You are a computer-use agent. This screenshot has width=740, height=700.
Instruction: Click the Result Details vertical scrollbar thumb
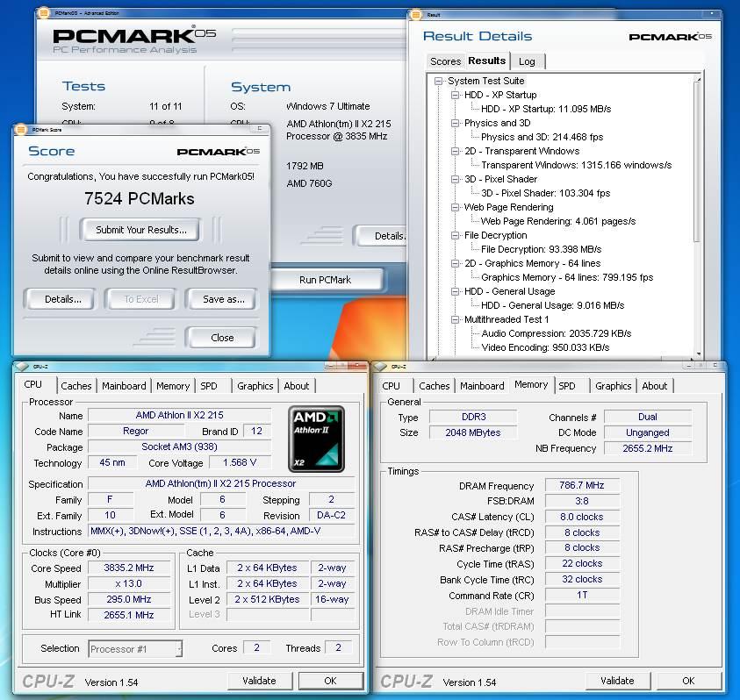[698, 163]
